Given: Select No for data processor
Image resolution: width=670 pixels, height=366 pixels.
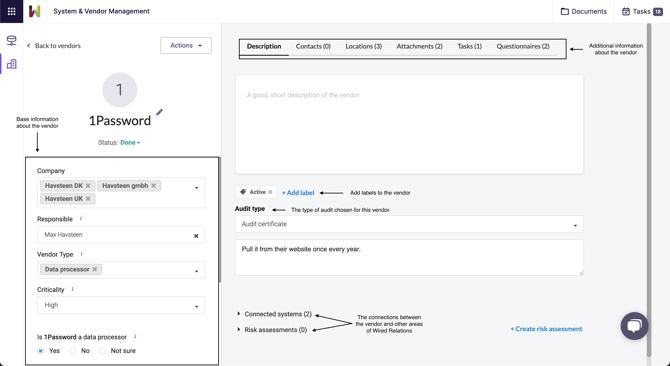Looking at the screenshot, I should [x=73, y=351].
